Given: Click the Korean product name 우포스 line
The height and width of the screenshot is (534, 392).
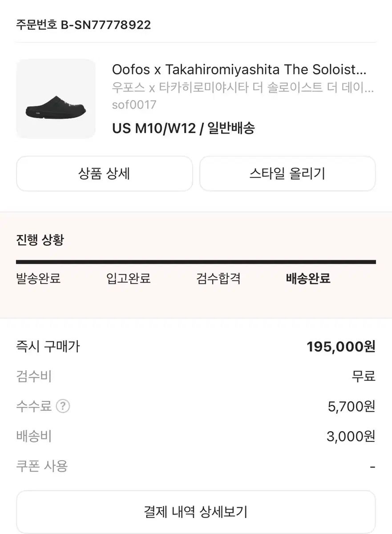Looking at the screenshot, I should tap(242, 88).
